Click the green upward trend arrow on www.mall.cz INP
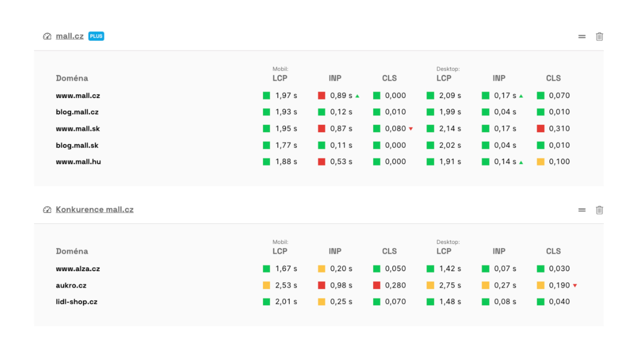The width and height of the screenshot is (644, 360). 358,96
